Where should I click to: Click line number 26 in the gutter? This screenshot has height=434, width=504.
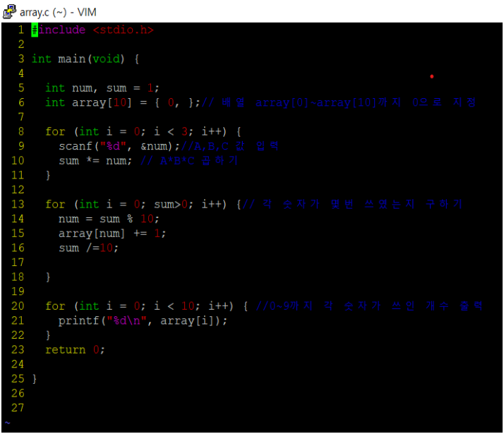[x=18, y=393]
